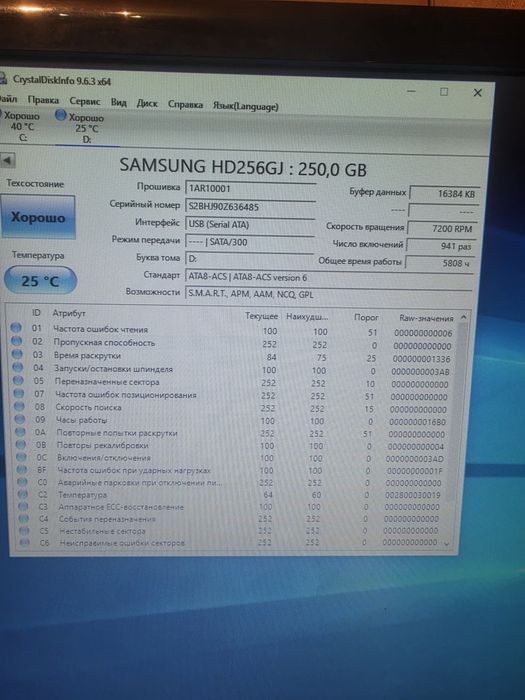Viewport: 525px width, 700px height.
Task: Click the status icon for attribute 09
Action: point(20,419)
